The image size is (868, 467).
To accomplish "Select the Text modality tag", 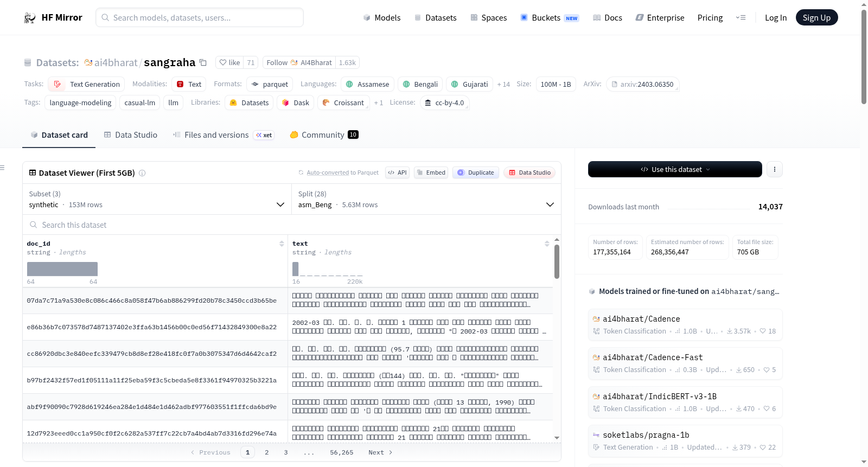I will click(189, 84).
